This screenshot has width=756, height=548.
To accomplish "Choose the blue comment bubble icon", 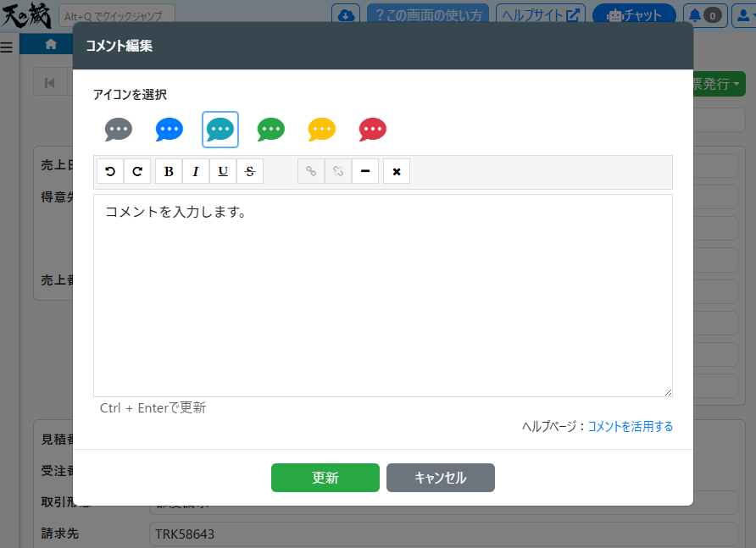I will [x=170, y=130].
